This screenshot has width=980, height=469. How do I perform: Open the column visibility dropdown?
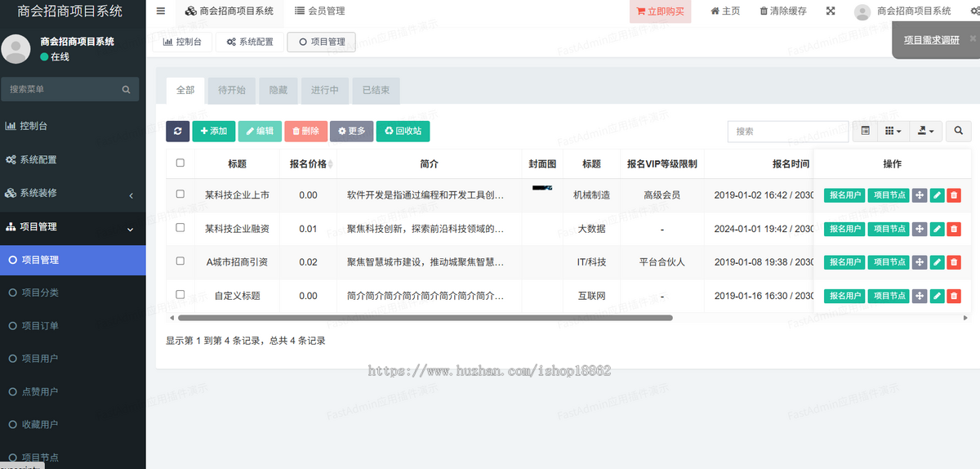coord(893,131)
